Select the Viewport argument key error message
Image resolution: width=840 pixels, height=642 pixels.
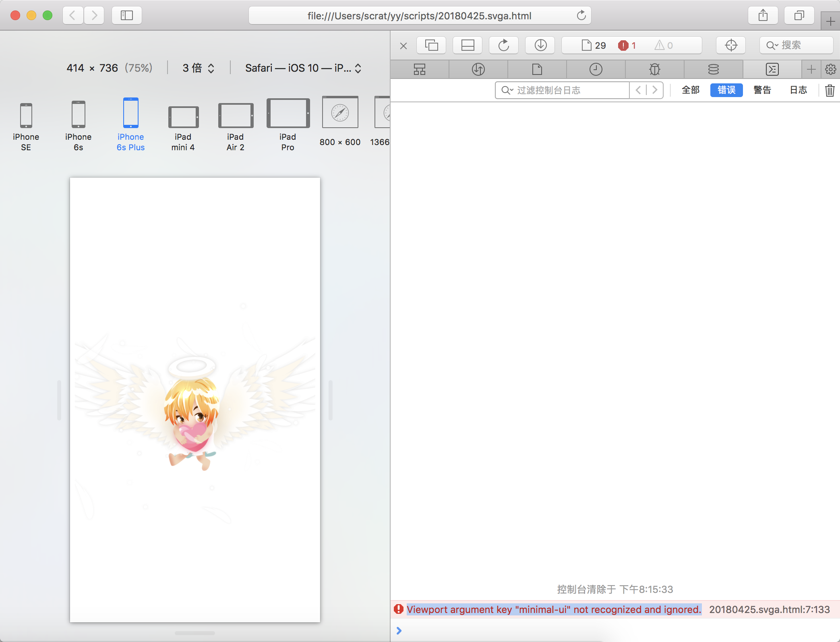[554, 609]
